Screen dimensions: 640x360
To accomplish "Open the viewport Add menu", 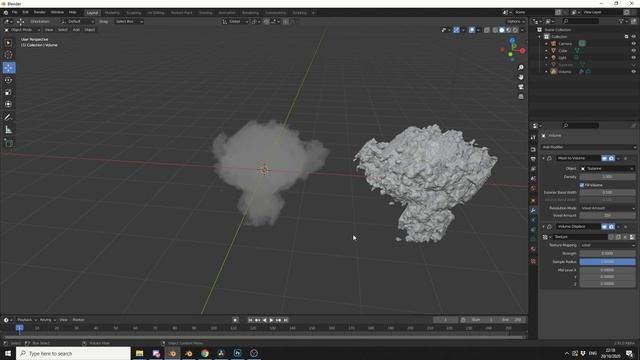I will tap(76, 30).
